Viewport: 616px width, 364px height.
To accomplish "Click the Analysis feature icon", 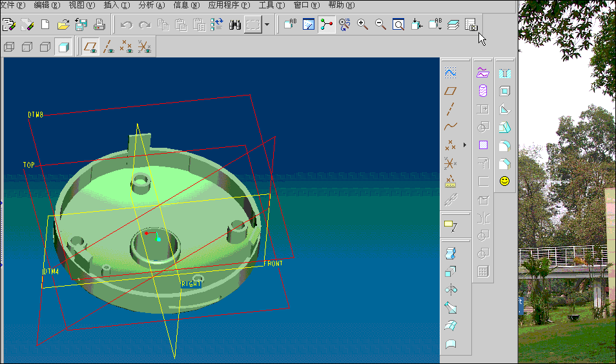I will pos(450,181).
